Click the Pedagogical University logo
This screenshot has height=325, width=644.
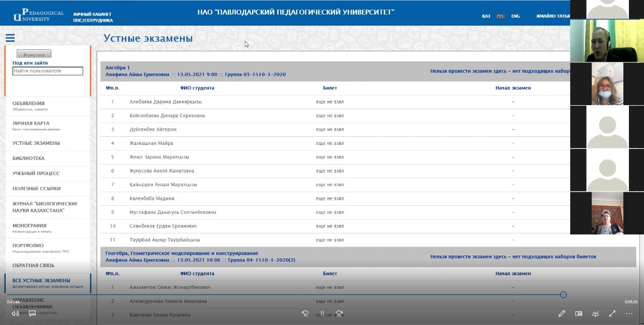[x=38, y=15]
